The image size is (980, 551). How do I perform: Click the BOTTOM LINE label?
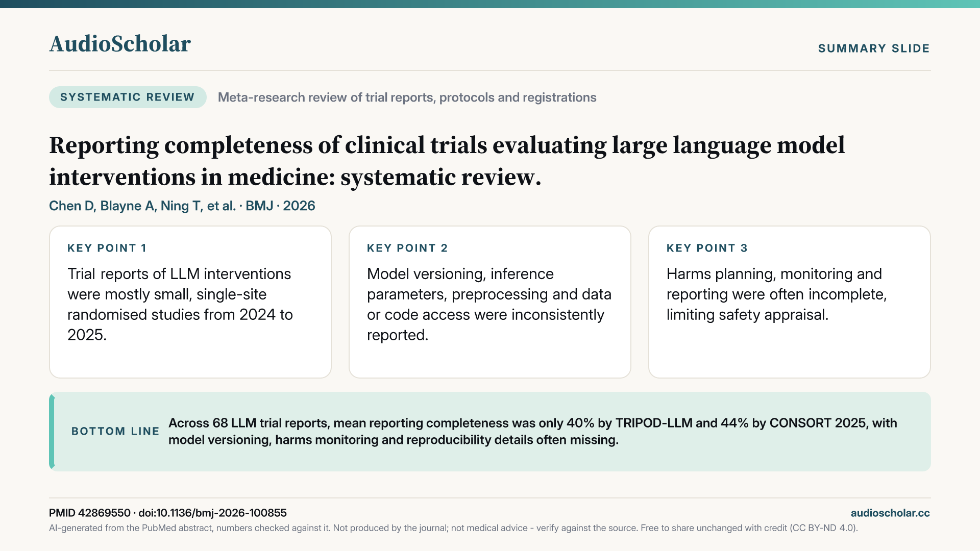tap(115, 431)
